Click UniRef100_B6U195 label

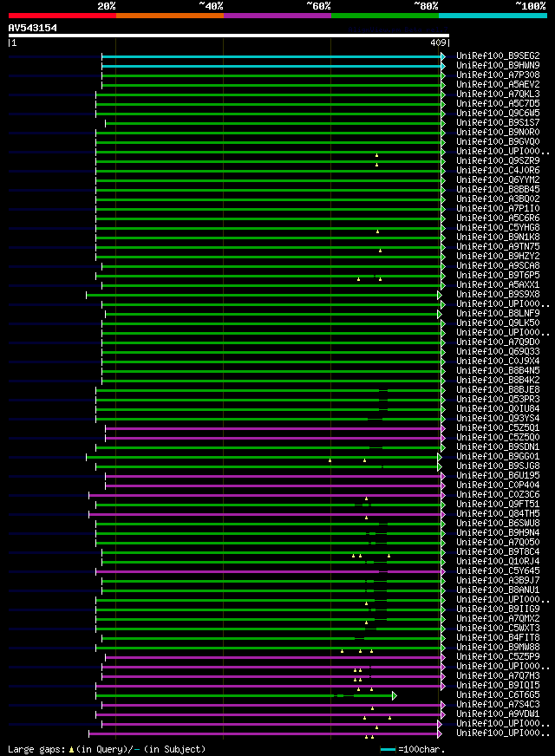(x=498, y=475)
